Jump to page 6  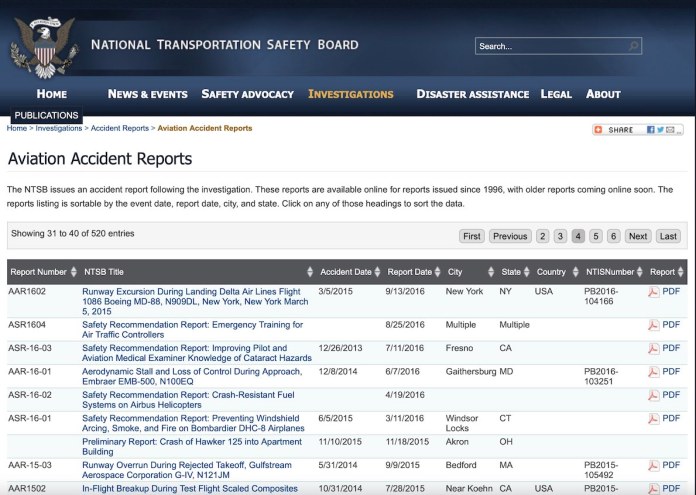click(x=613, y=236)
